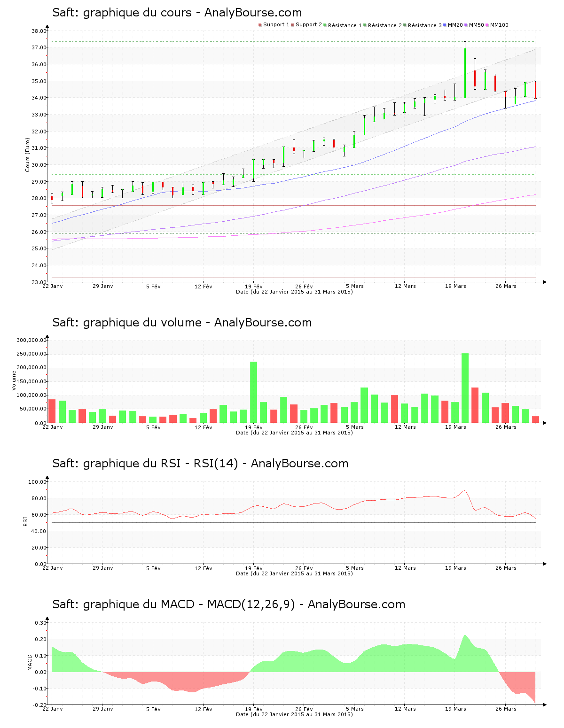Select the Résistance 3 legend label
Screen dimensions: 564x728
425,25
